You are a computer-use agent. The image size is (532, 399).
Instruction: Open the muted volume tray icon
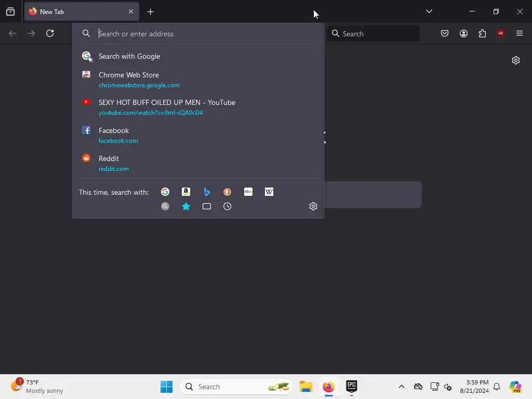click(448, 387)
